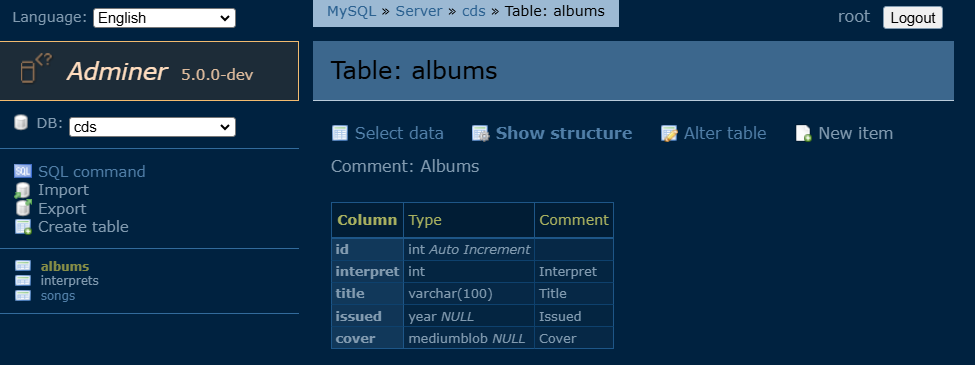Viewport: 975px width, 365px height.
Task: Click the select-data icon beside albums table
Action: (22, 266)
